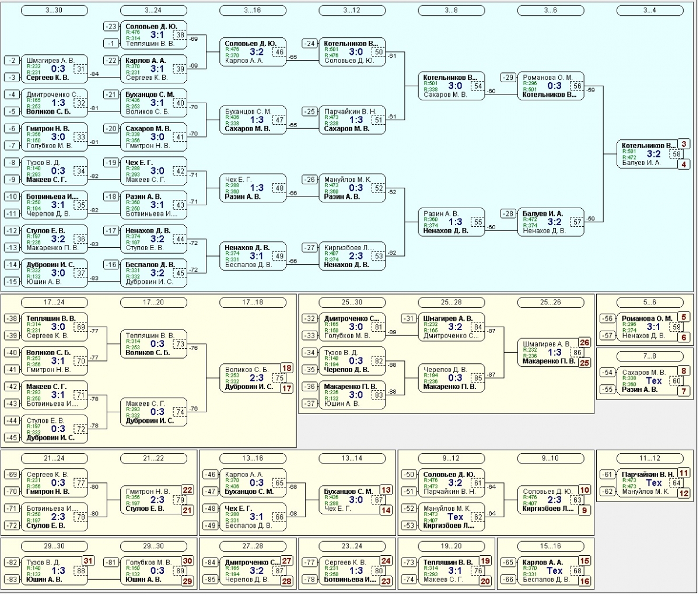The image size is (700, 596).
Task: Click match number box 75
Action: click(x=279, y=378)
